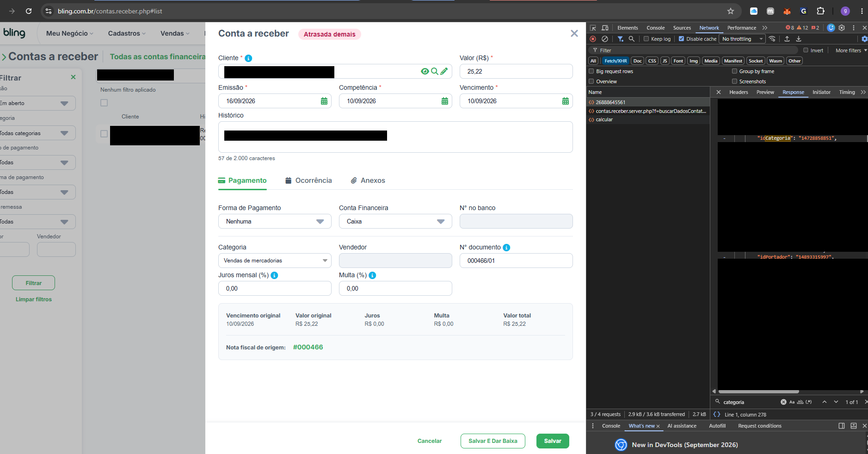Screen dimensions: 868x454
Task: Click Salvar E Dar Baixa button
Action: click(492, 441)
